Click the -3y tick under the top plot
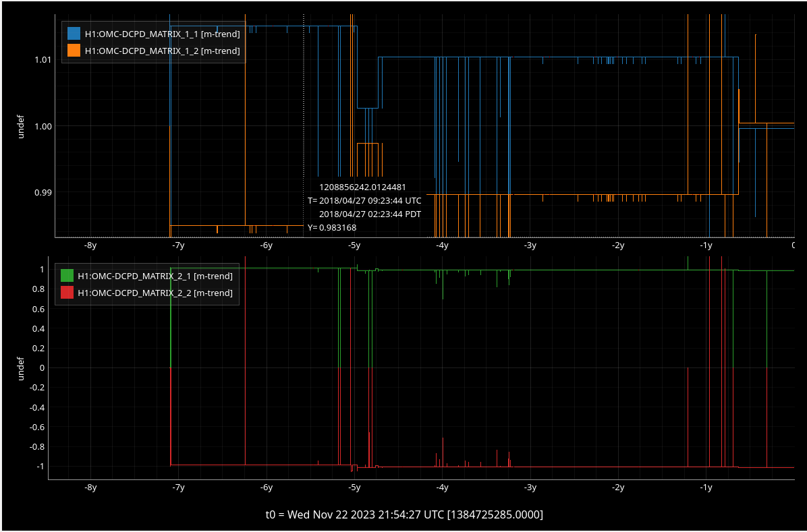807x532 pixels. pos(530,246)
